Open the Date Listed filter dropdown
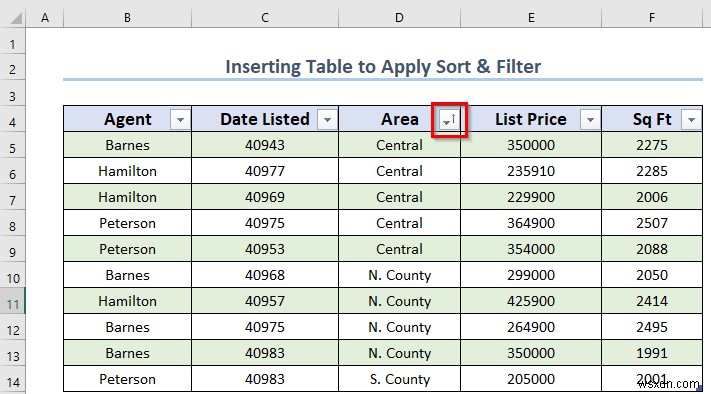This screenshot has width=711, height=394. (327, 120)
